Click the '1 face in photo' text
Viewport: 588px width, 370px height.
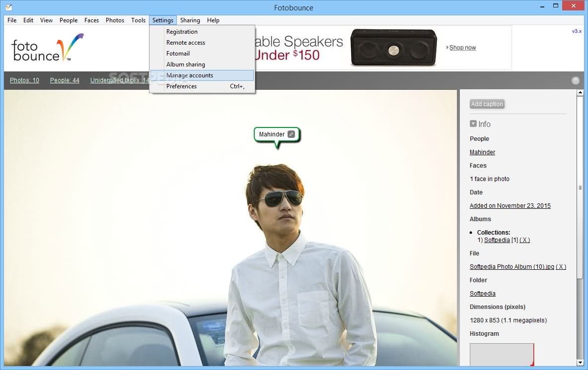click(489, 179)
